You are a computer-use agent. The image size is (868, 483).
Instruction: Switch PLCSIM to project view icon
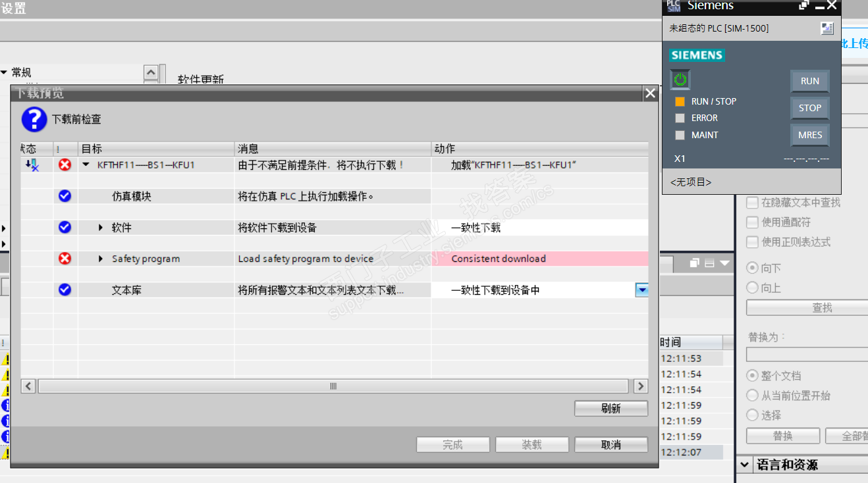[x=827, y=28]
